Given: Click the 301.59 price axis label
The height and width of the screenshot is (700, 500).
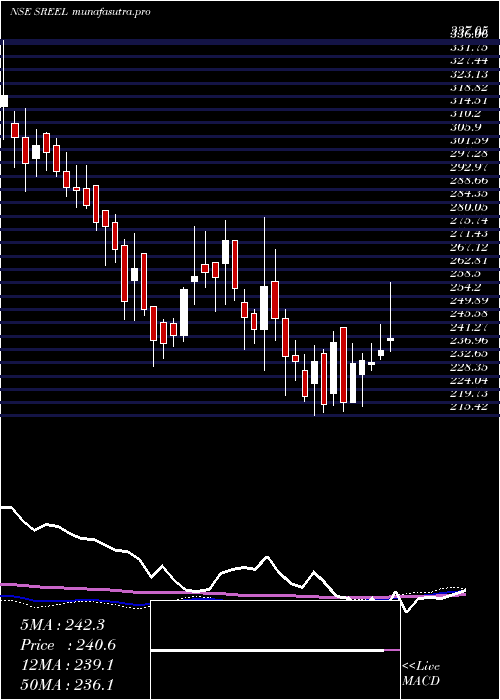Looking at the screenshot, I should (x=469, y=141).
